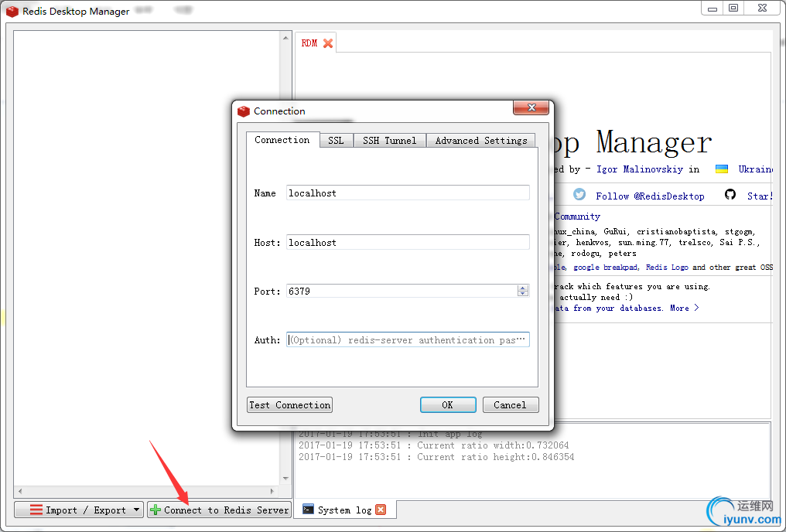Viewport: 786px width, 532px height.
Task: Click the log line 'Current ratio height:0.846354'
Action: 436,457
